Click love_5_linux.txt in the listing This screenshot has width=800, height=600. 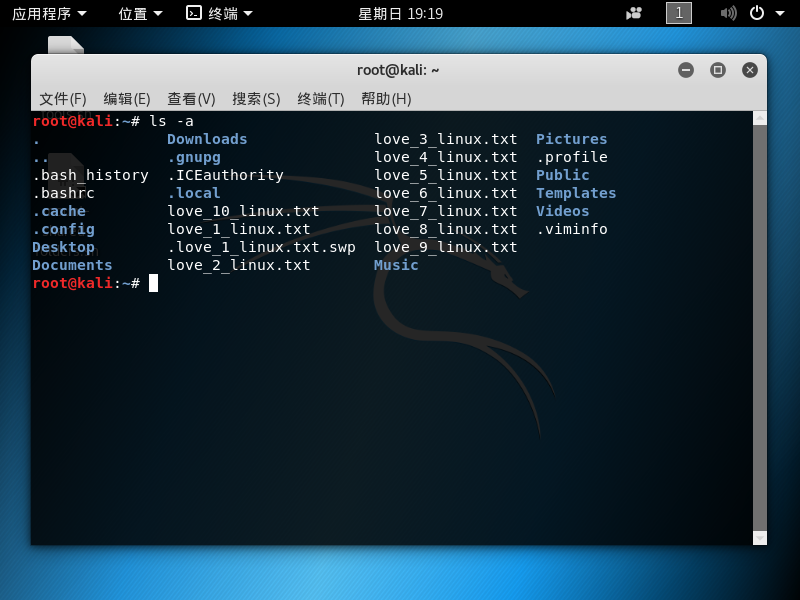tap(445, 176)
